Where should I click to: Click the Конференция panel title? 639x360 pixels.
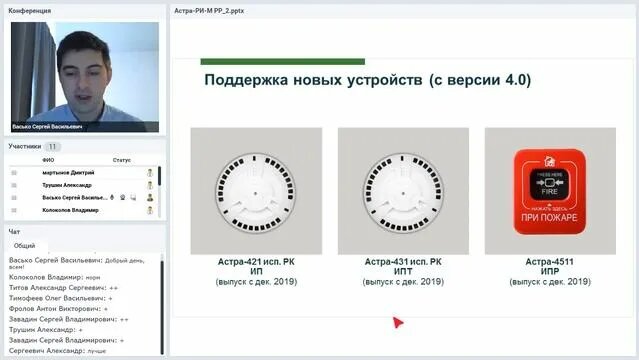point(29,11)
